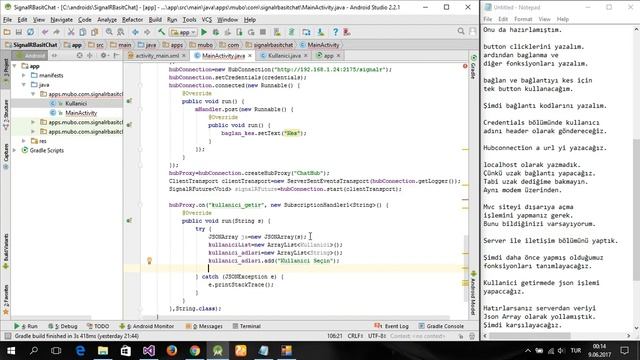This screenshot has height=360, width=640.
Task: Open the Build menu
Action: click(155, 20)
